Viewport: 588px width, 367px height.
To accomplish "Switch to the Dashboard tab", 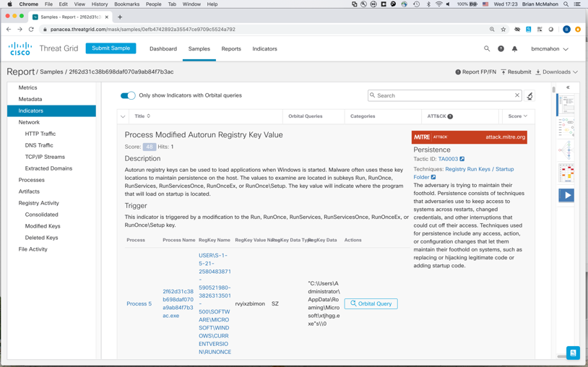I will 163,49.
